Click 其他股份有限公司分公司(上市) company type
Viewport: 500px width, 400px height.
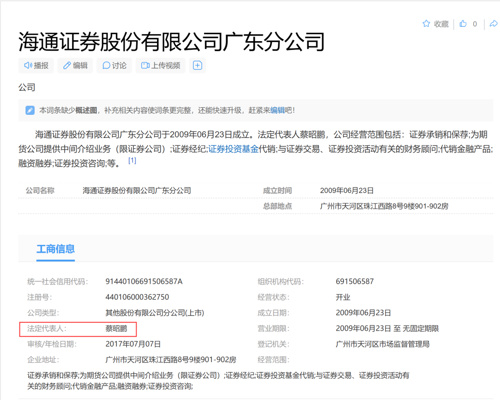155,313
